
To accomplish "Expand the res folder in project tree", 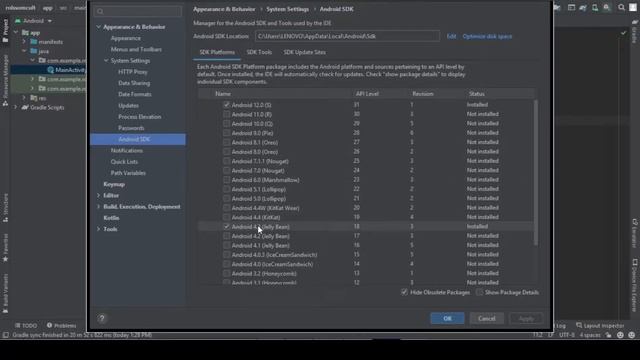I will coord(24,98).
